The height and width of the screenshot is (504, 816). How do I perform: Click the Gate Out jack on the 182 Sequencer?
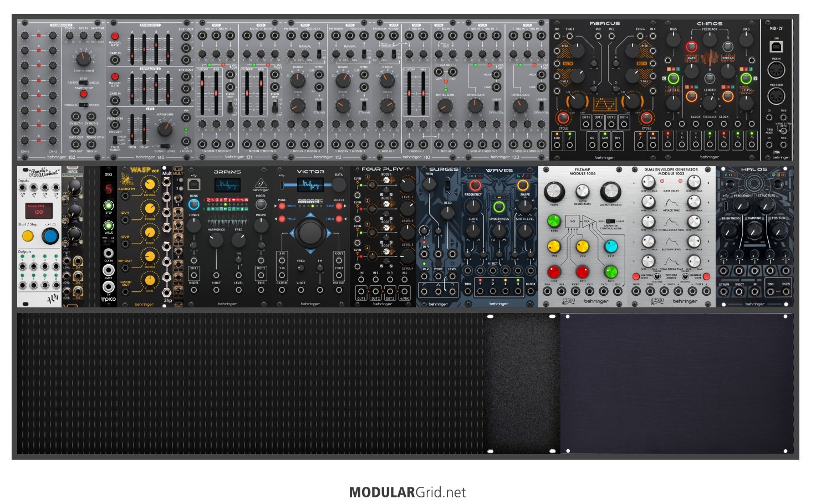point(76,131)
